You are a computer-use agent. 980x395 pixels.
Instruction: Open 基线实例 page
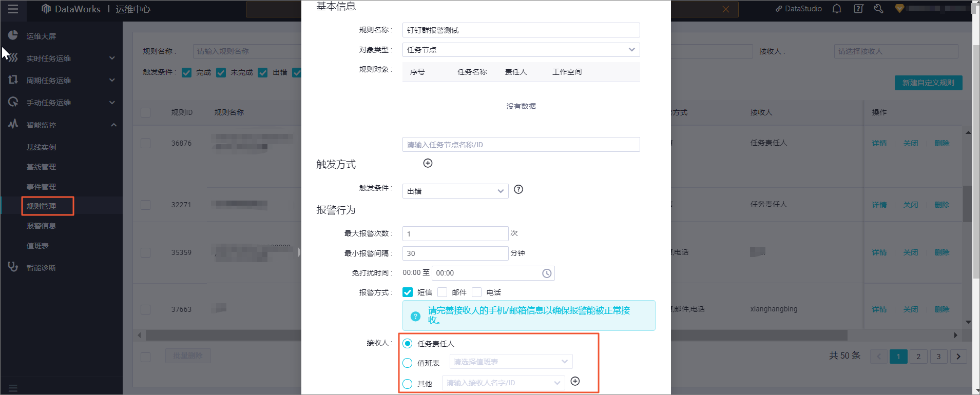tap(41, 147)
